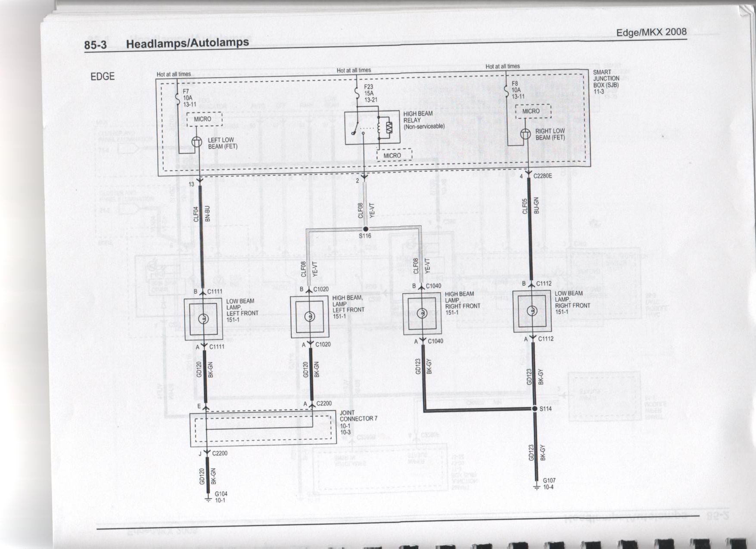This screenshot has width=756, height=549.
Task: Click the right low beam FET symbol
Action: click(x=525, y=134)
